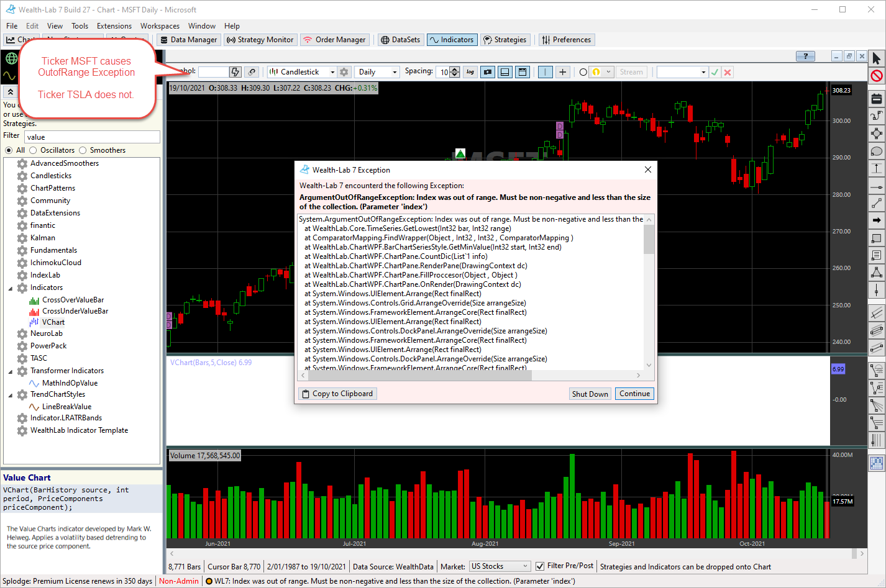Screen dimensions: 886x588
Task: Select the horizontal line drawing tool
Action: click(x=877, y=186)
